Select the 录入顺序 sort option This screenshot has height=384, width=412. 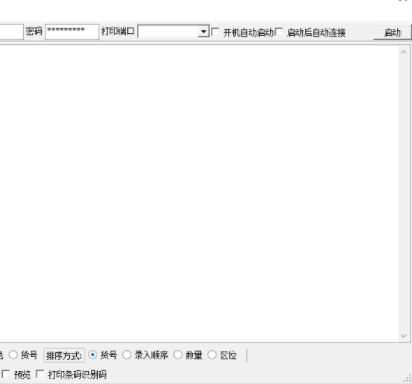click(127, 355)
